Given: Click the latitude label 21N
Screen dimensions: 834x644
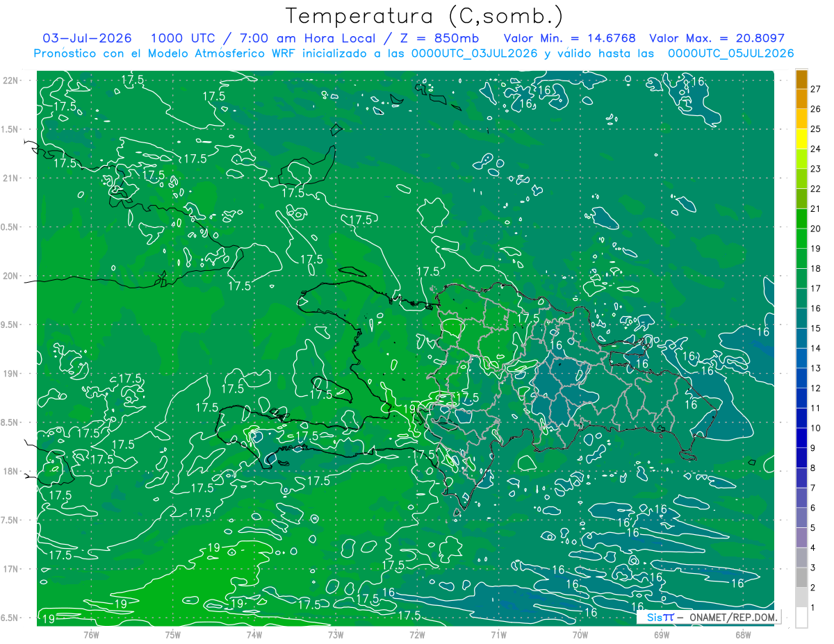Looking at the screenshot, I should pyautogui.click(x=11, y=178).
